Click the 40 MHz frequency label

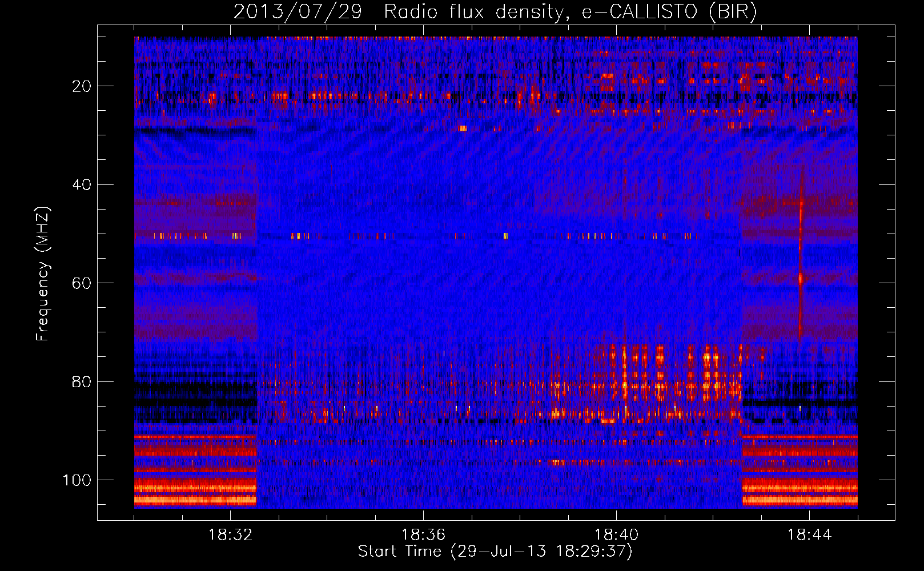(82, 185)
